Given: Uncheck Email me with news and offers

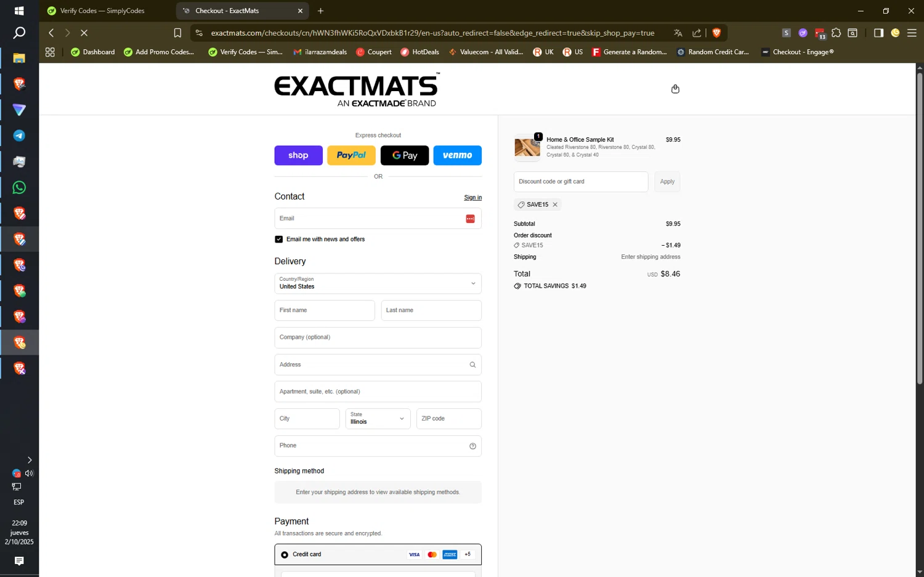Looking at the screenshot, I should tap(278, 239).
